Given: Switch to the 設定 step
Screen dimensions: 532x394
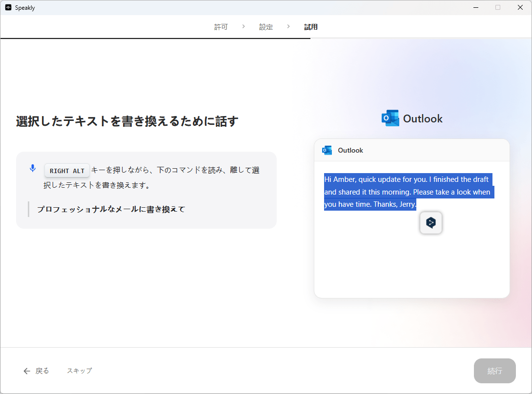Looking at the screenshot, I should pyautogui.click(x=266, y=27).
